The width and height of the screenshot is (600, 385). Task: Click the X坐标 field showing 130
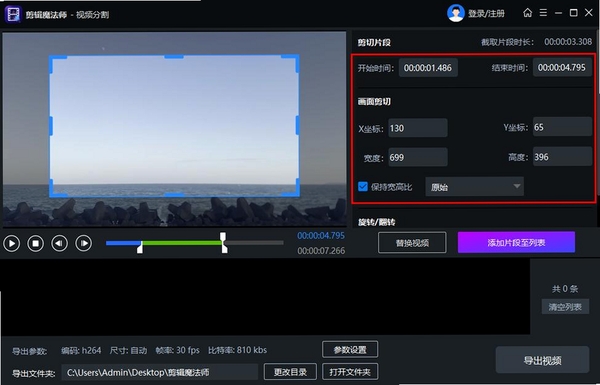(418, 128)
